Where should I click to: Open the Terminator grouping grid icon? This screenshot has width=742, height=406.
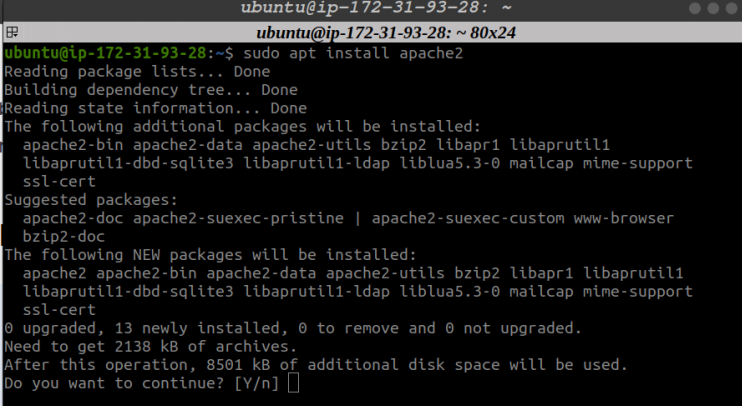pyautogui.click(x=12, y=32)
